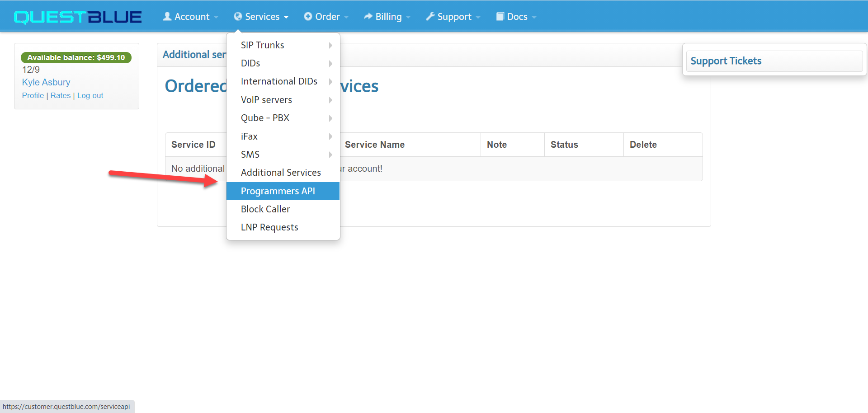Open the Rates link

pyautogui.click(x=61, y=95)
